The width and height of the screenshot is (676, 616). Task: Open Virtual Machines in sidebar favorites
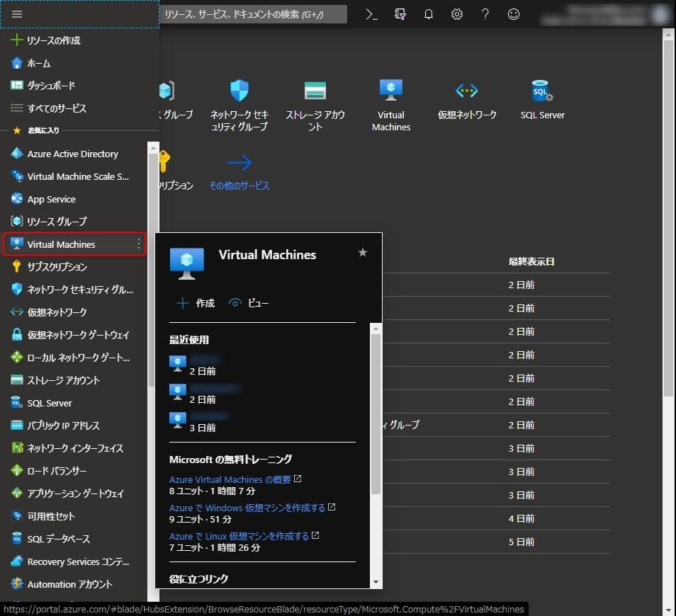point(74,244)
